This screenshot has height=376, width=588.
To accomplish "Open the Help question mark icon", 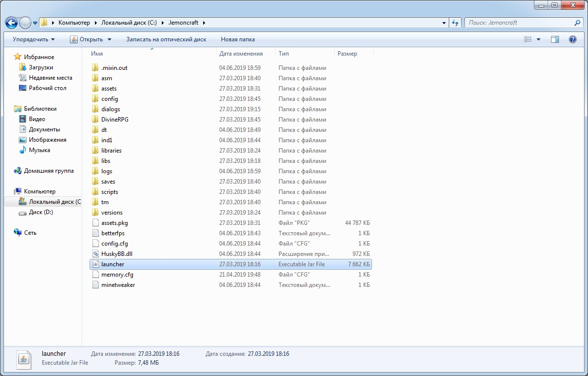I will tap(573, 39).
